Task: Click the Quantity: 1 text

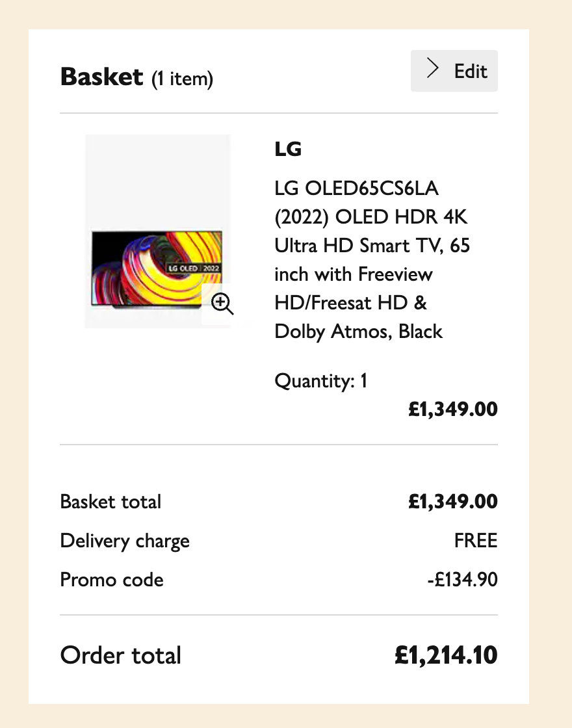Action: [321, 380]
